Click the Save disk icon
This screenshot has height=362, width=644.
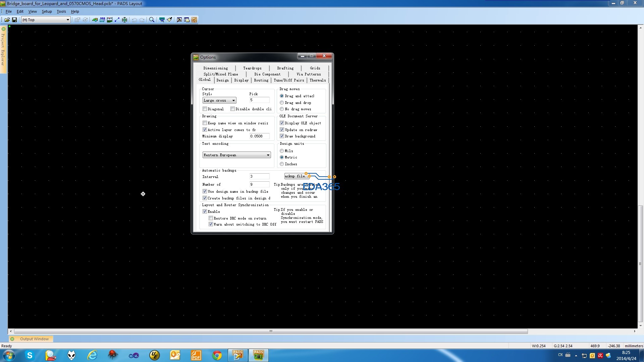(x=14, y=20)
